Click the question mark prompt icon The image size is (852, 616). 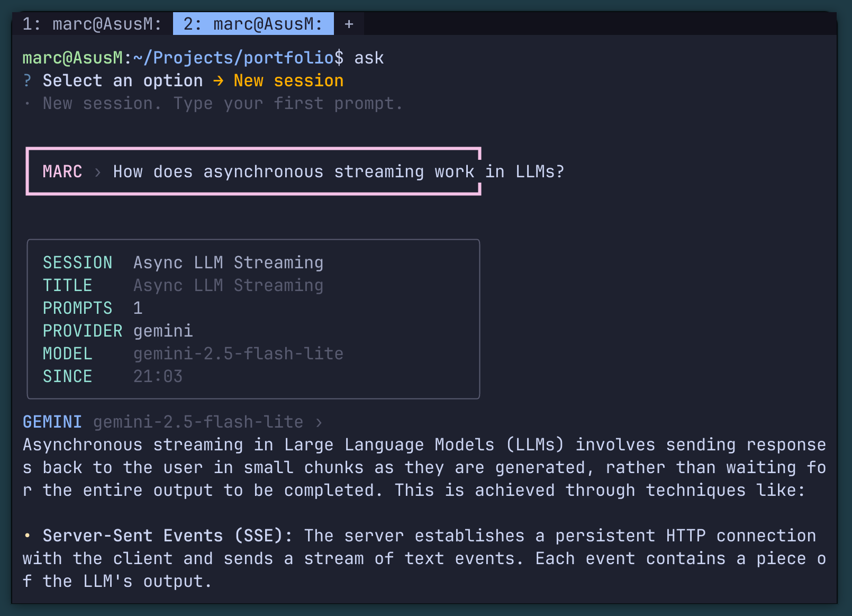tap(26, 80)
